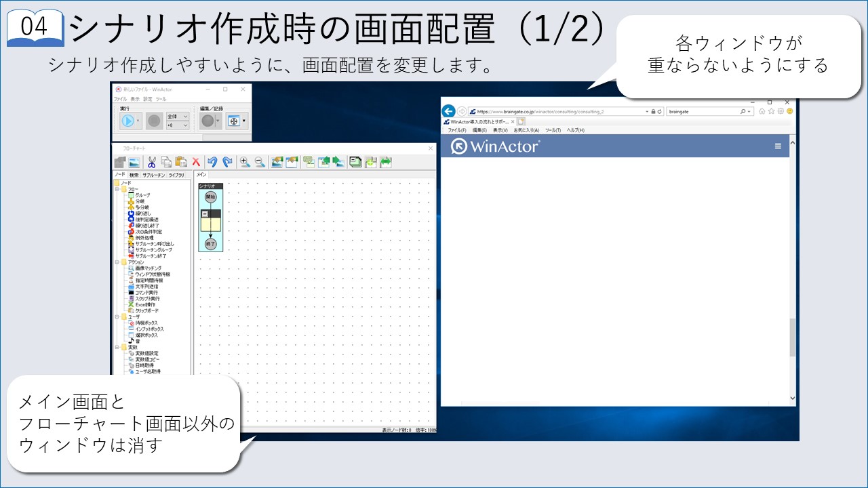Select 分岐 node in tree
868x488 pixels.
140,201
